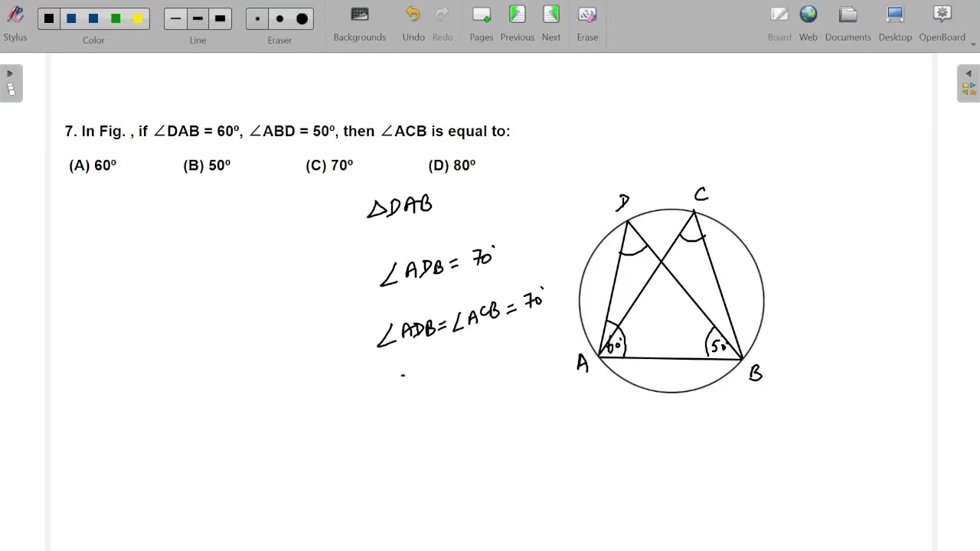This screenshot has width=980, height=551.
Task: Open the Documents view
Action: tap(848, 24)
